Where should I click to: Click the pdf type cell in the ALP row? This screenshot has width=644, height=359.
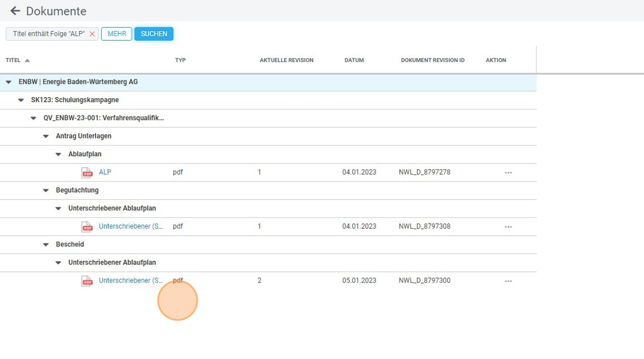point(178,172)
